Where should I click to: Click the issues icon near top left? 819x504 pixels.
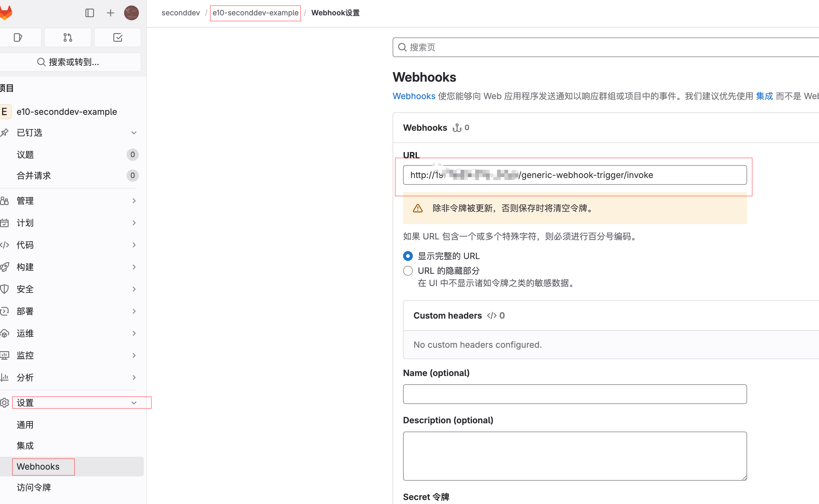18,37
